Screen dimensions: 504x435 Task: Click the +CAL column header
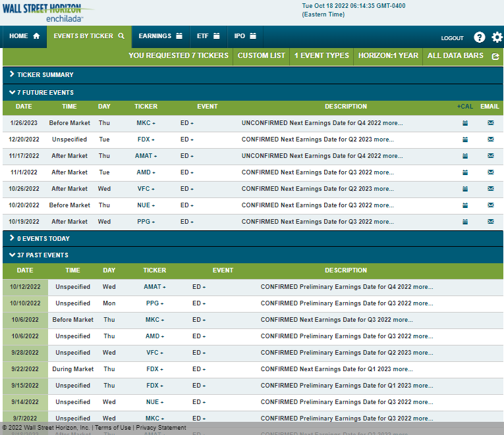pyautogui.click(x=464, y=107)
